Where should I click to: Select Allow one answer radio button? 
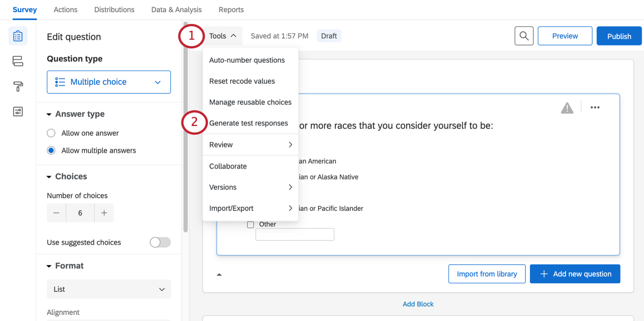pyautogui.click(x=51, y=133)
